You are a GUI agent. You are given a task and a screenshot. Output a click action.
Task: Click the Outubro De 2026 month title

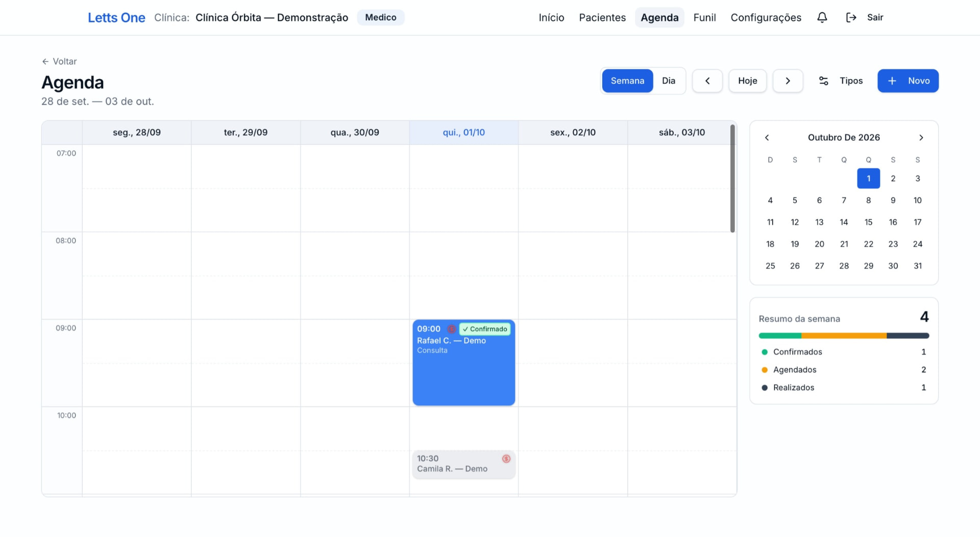coord(844,138)
